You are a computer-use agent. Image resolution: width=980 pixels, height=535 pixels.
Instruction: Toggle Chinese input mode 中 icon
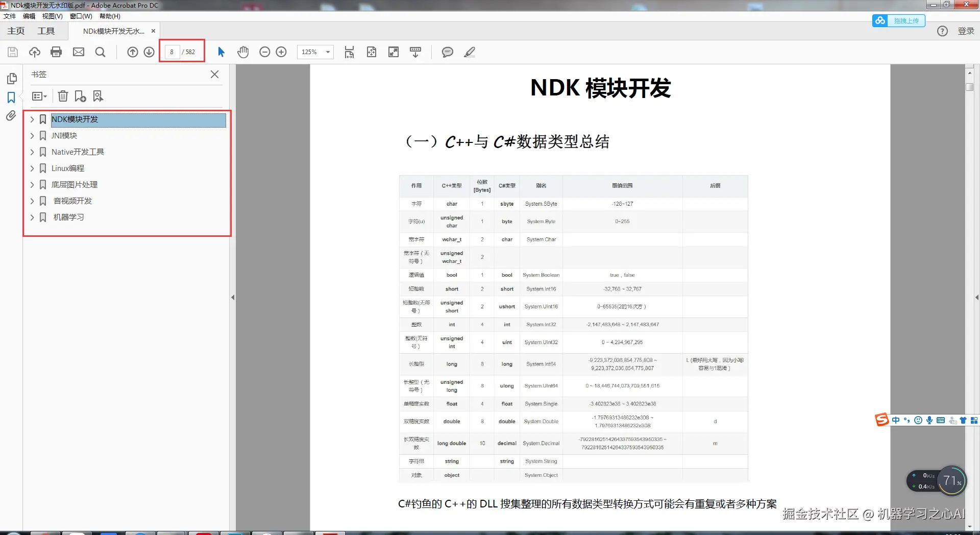point(896,420)
